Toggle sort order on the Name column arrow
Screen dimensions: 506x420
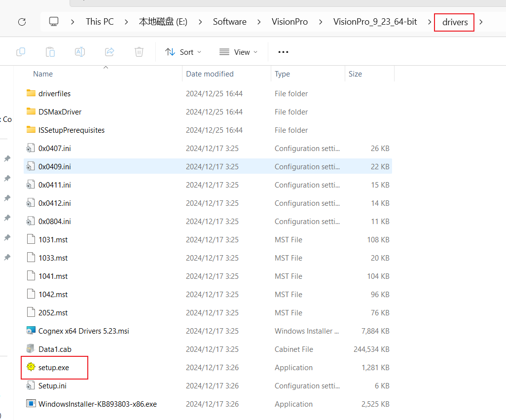[106, 67]
